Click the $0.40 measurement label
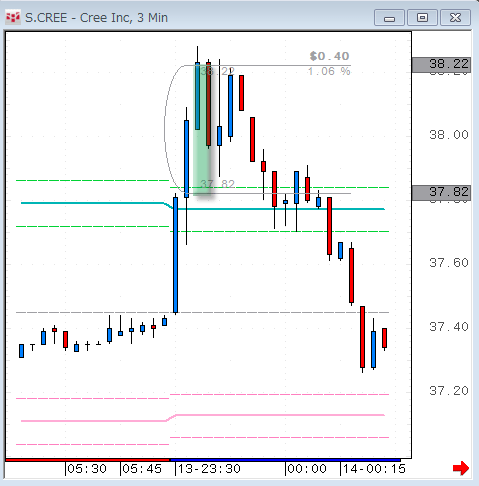 coord(329,56)
